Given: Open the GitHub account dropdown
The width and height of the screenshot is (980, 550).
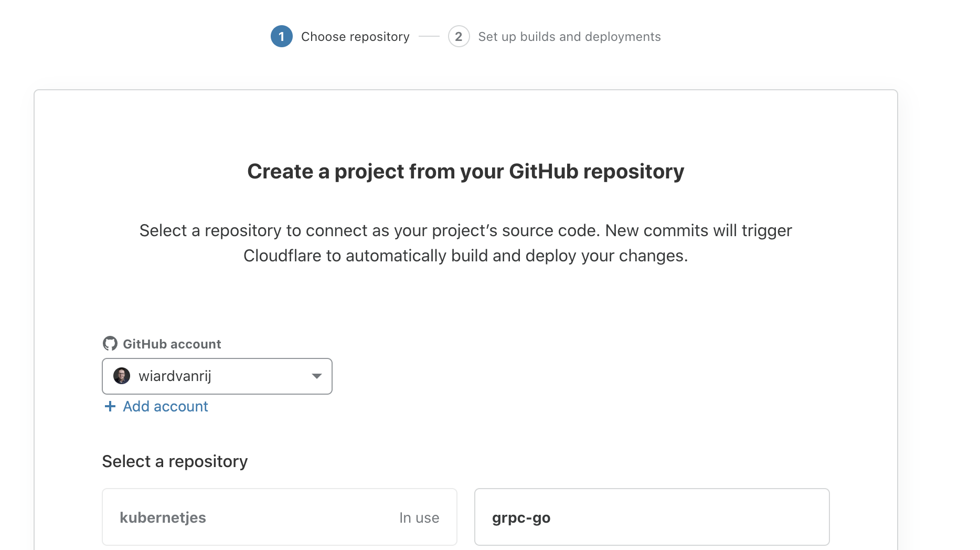Looking at the screenshot, I should 217,376.
